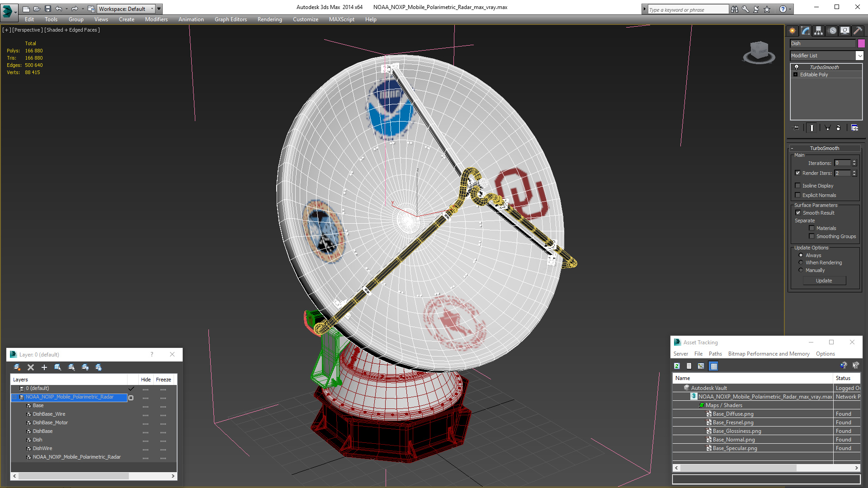Collapse NOAA_NOXP_Mobile_Polarimetric_Radar layer tree
The image size is (868, 488).
15,397
